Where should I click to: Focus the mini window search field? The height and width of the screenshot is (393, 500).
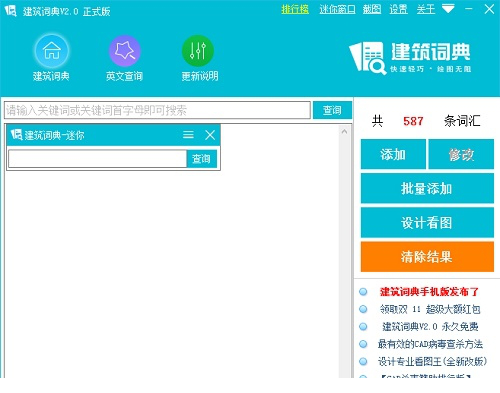(97, 159)
